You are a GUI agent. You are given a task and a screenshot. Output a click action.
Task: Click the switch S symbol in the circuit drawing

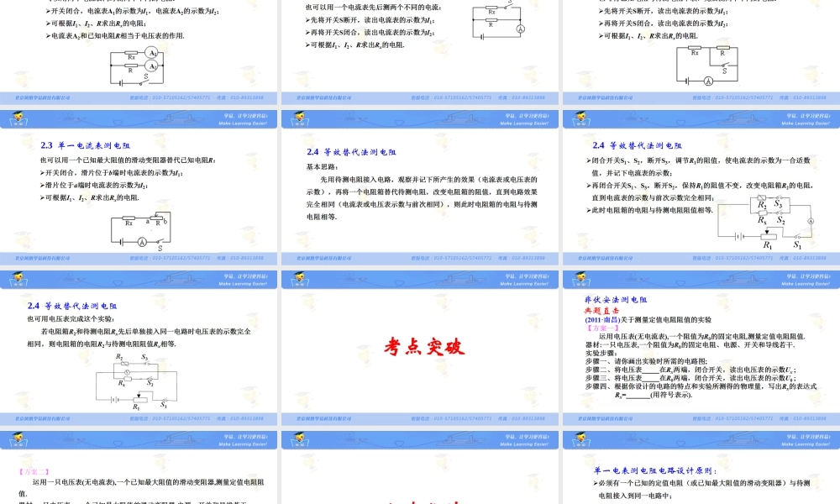click(160, 241)
